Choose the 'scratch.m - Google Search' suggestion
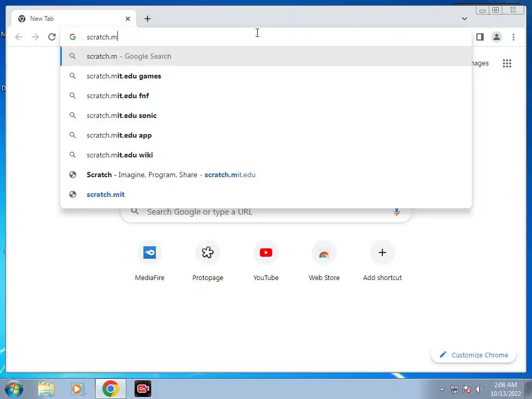Viewport: 532px width, 399px height. (x=265, y=56)
